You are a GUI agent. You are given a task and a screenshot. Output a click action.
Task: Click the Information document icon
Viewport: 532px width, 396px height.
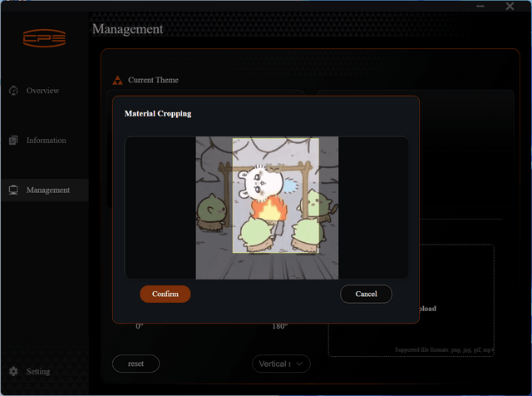point(13,141)
